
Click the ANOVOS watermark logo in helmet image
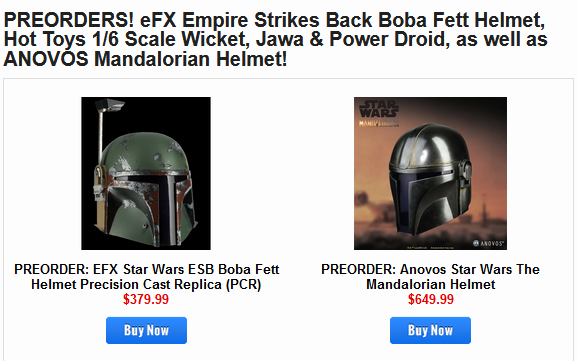(488, 243)
